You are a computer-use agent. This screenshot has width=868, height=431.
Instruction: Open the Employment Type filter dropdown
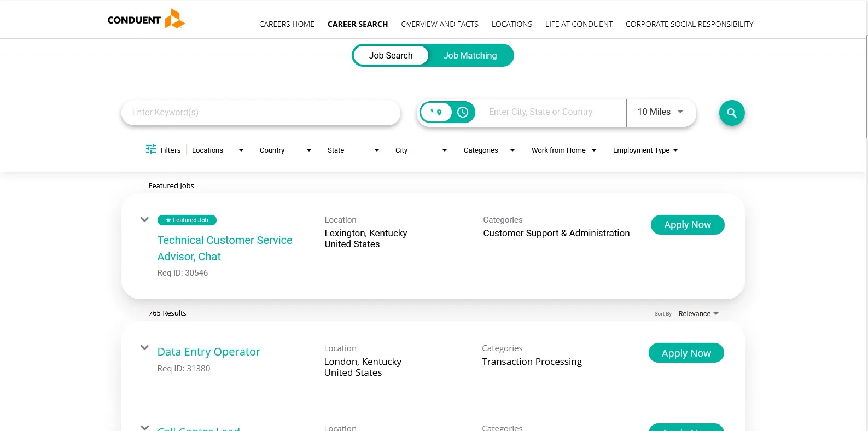tap(645, 150)
